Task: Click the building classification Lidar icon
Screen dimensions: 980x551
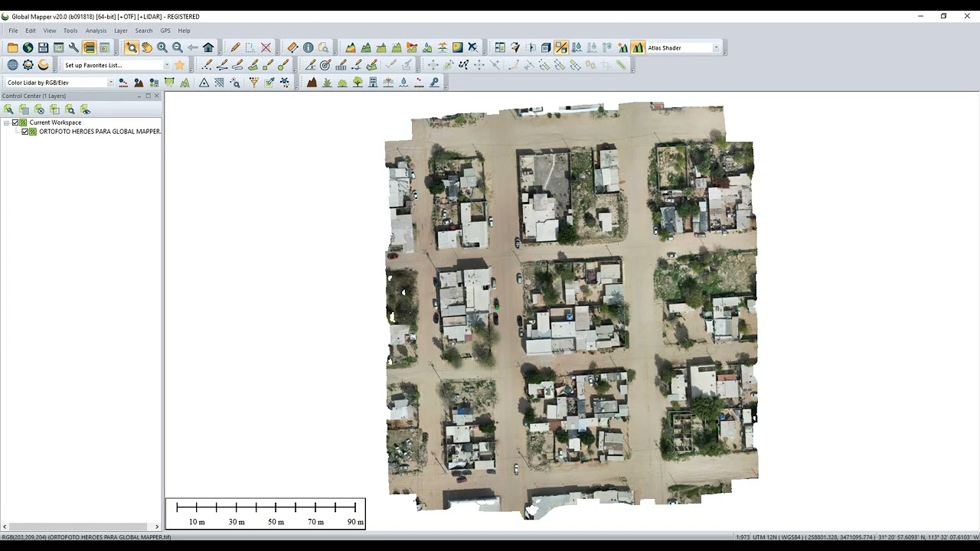Action: [x=373, y=82]
